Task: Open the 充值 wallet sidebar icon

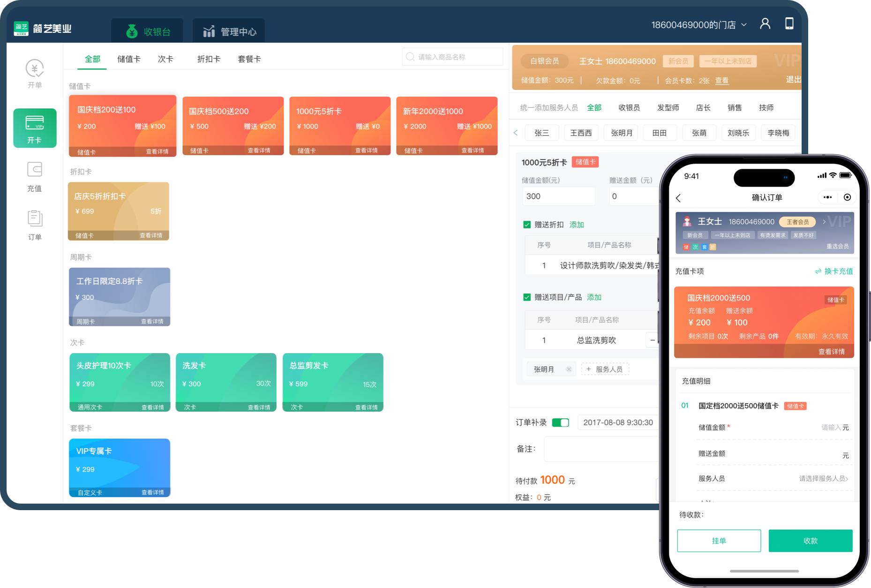Action: (35, 176)
